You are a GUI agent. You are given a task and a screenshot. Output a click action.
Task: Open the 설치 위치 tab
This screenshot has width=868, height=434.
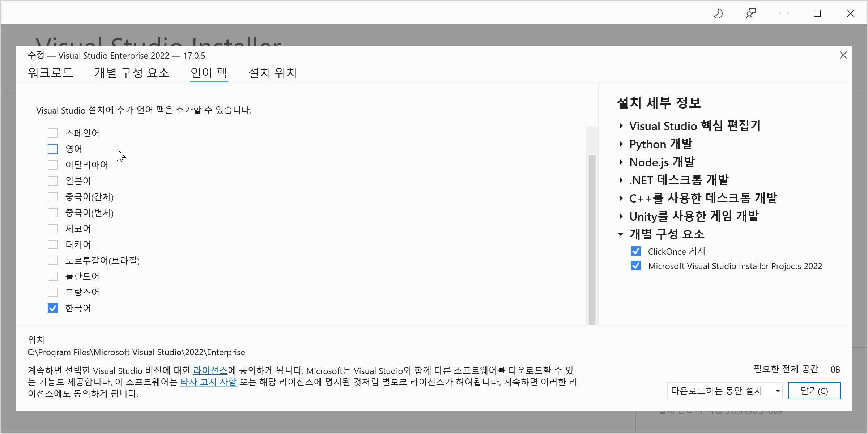273,73
